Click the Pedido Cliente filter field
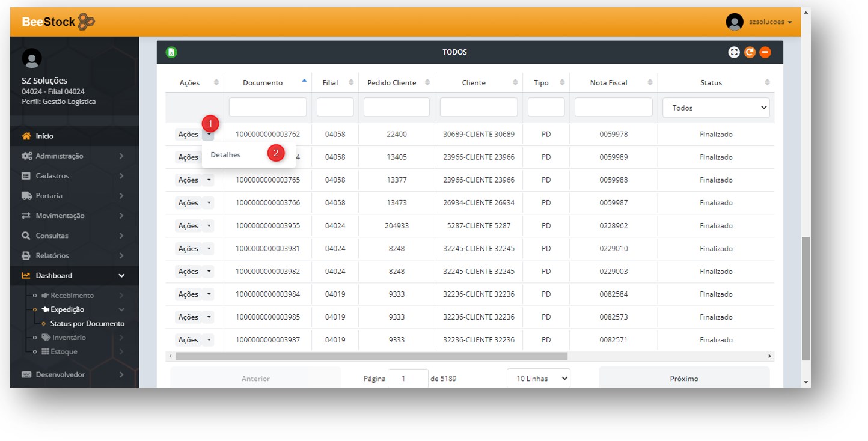Viewport: 868px width, 441px height. pyautogui.click(x=396, y=108)
